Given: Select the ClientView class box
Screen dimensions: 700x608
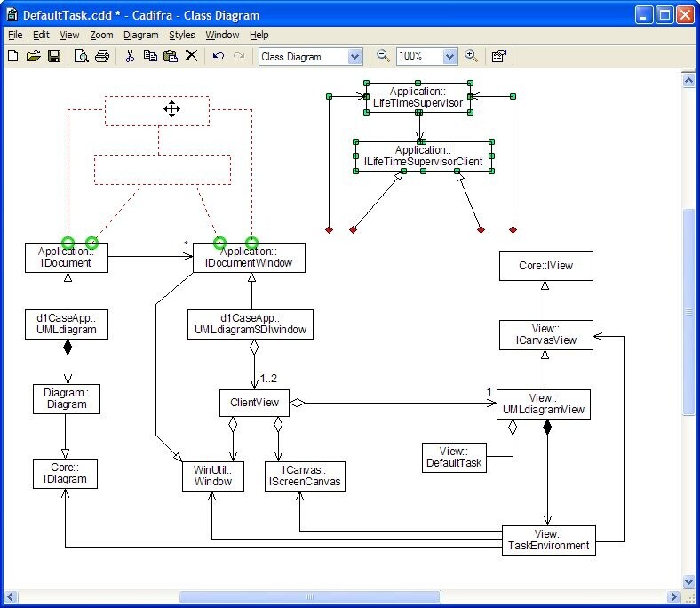Looking at the screenshot, I should pos(254,403).
